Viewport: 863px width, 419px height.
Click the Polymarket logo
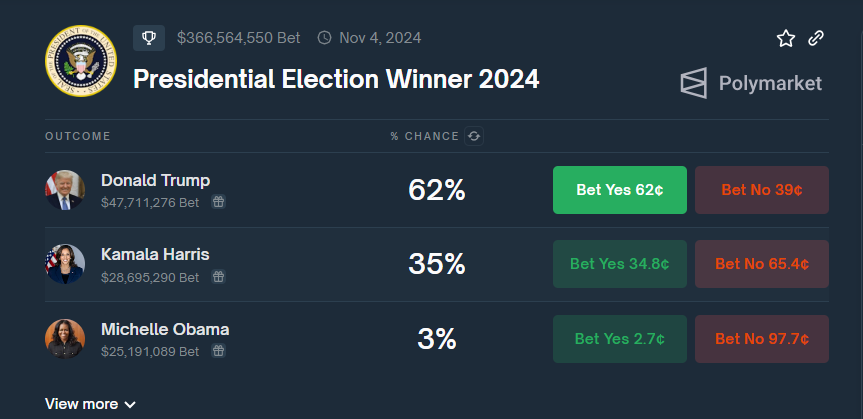coord(751,83)
